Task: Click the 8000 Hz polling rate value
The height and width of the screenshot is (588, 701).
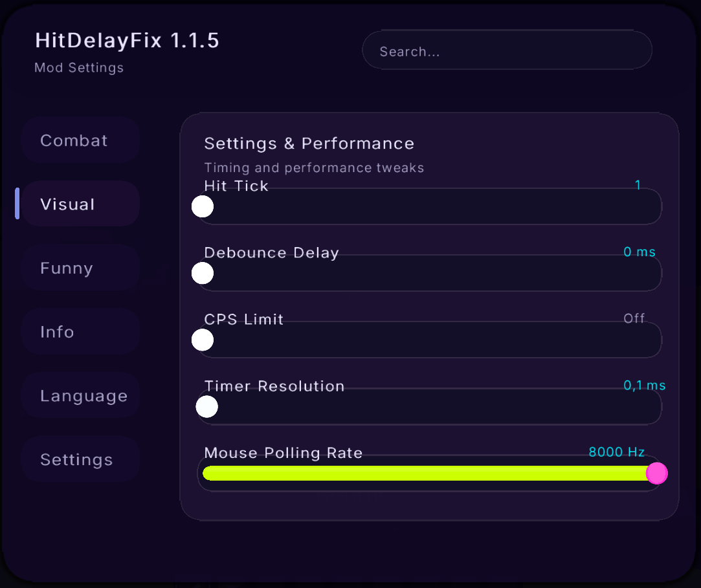Action: tap(616, 452)
